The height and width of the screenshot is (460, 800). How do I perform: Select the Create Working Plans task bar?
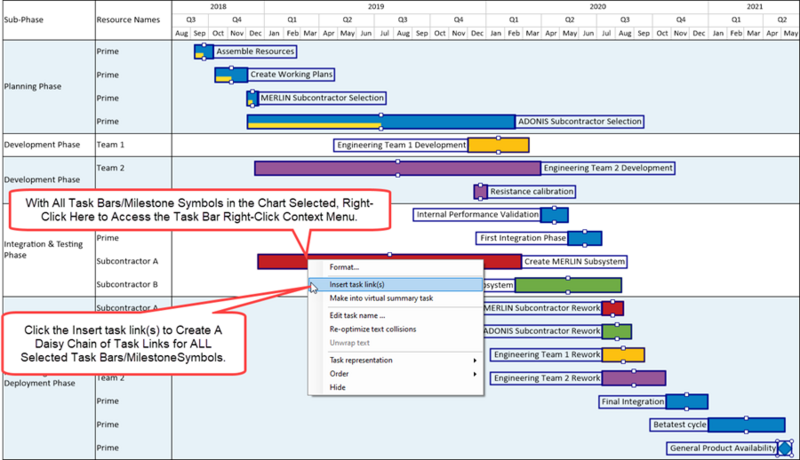(x=231, y=74)
